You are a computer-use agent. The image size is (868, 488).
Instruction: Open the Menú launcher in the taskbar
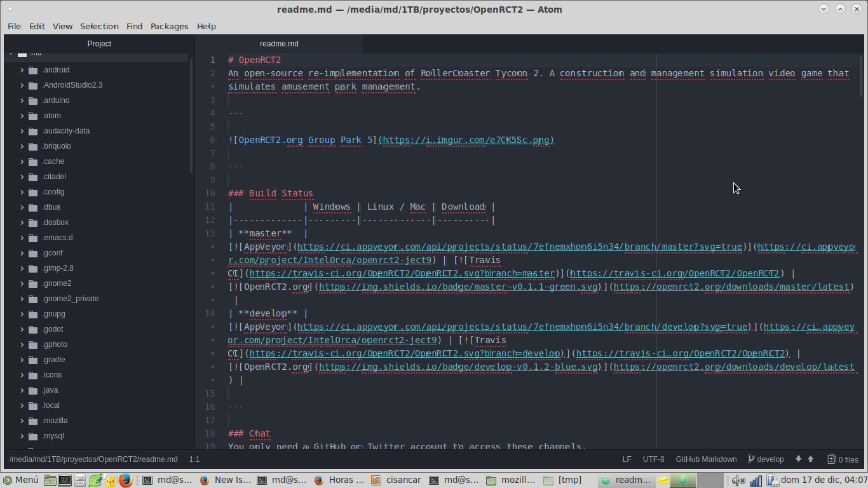coord(20,480)
